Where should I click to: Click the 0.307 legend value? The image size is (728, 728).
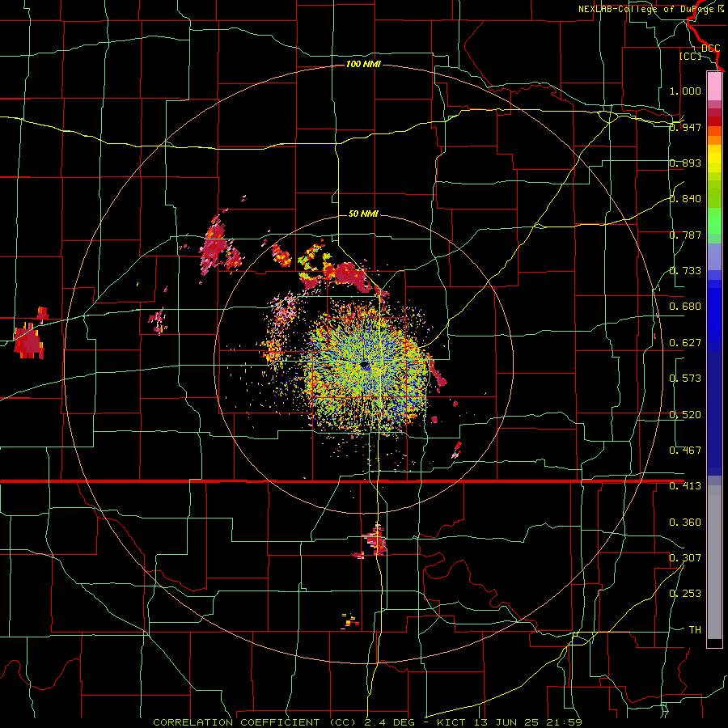point(685,558)
